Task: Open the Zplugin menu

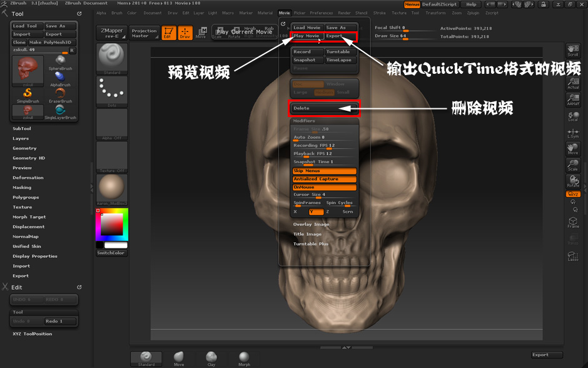Action: click(x=473, y=13)
